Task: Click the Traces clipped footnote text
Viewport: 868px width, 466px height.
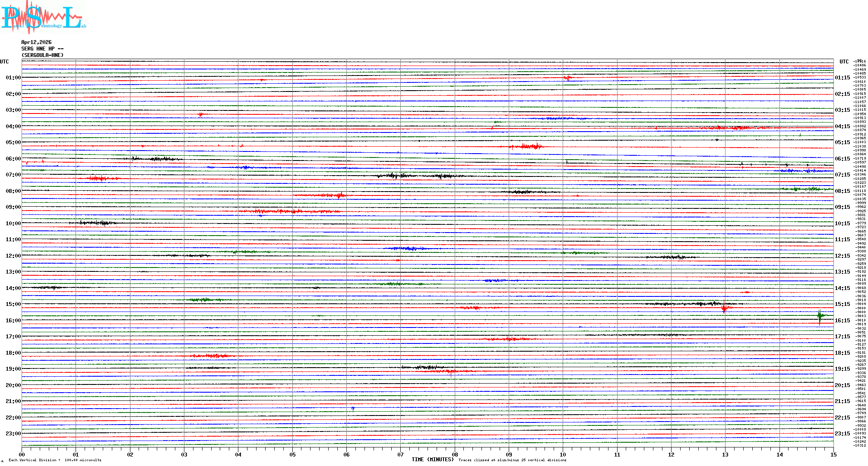Action: click(512, 460)
